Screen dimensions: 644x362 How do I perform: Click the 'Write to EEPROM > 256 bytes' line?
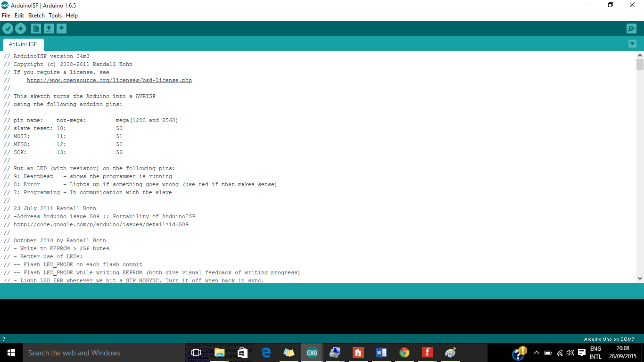(57, 248)
